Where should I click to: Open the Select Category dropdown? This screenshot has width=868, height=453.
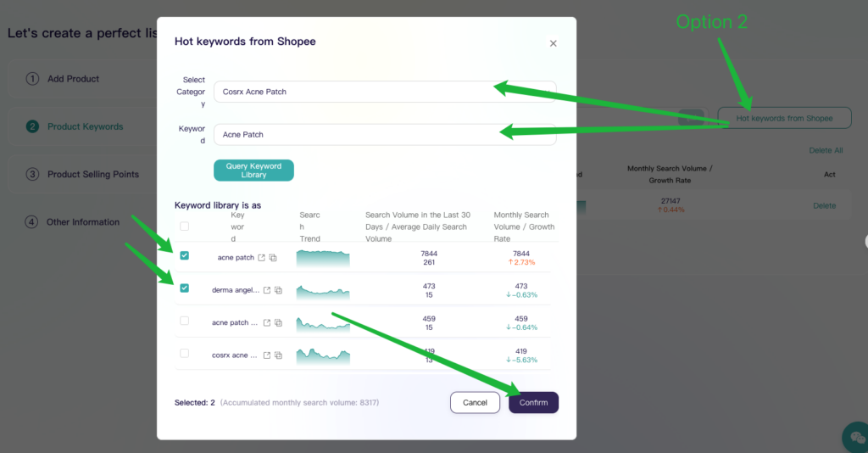[x=384, y=92]
